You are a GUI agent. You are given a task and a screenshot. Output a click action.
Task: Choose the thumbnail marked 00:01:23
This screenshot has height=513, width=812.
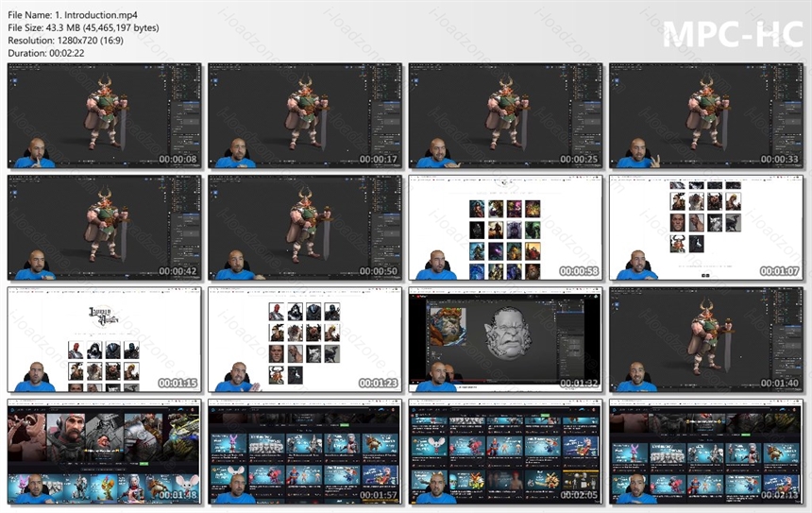click(x=305, y=339)
